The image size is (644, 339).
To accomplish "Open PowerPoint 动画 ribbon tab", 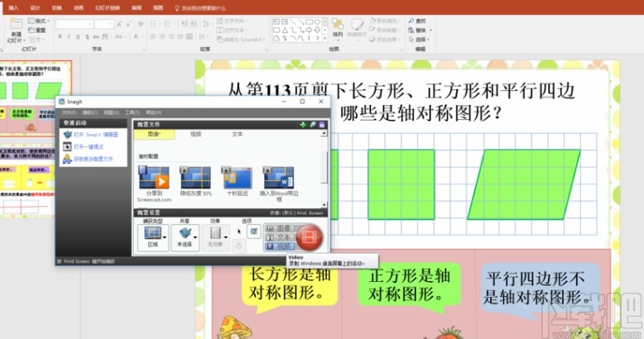I will click(79, 7).
